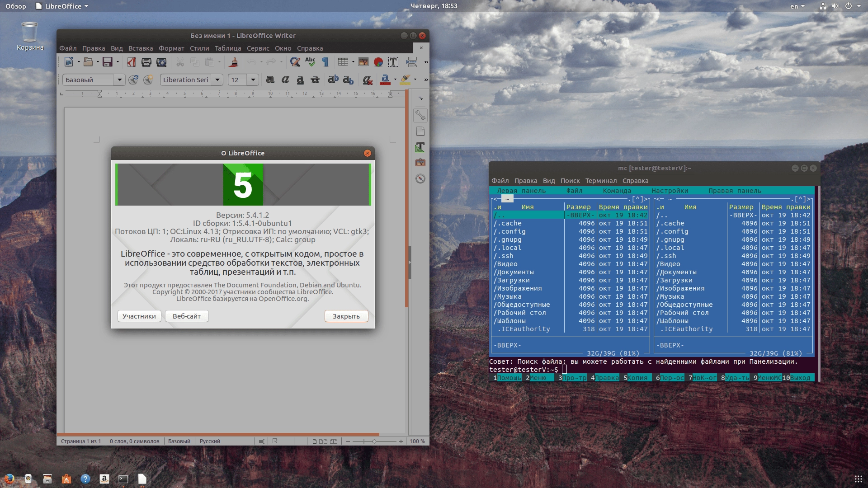Open the sidebar Navigator compass
This screenshot has height=488, width=868.
click(x=420, y=179)
